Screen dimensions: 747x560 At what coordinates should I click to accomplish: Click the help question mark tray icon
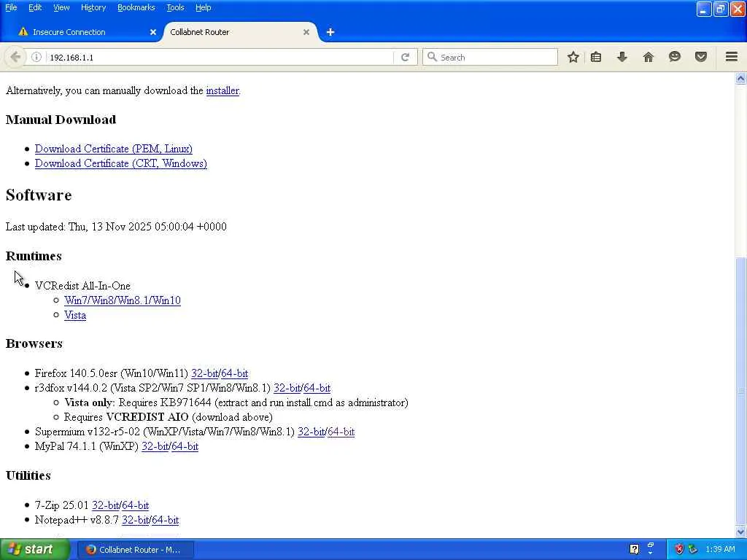[634, 549]
